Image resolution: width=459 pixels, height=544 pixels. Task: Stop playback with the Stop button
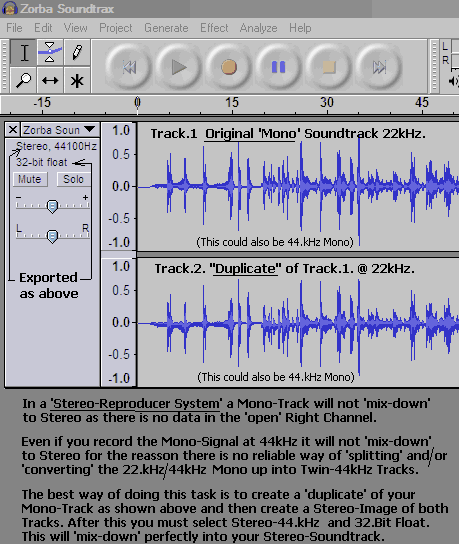tap(329, 67)
